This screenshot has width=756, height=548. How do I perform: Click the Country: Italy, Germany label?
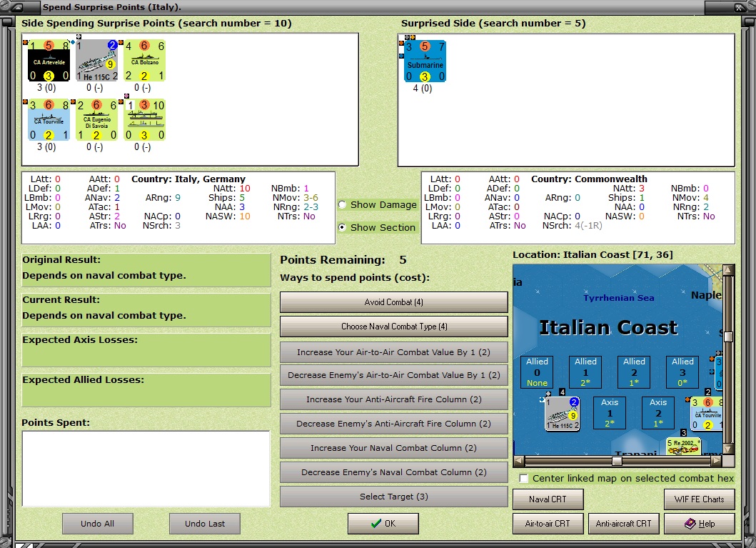coord(188,179)
